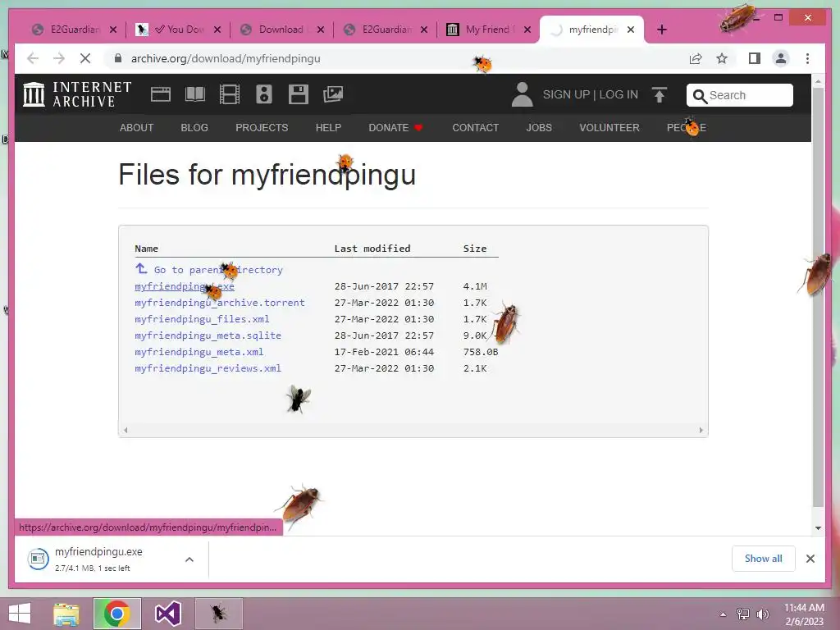Close the myfriendpi active tab
The width and height of the screenshot is (840, 630).
pos(631,30)
